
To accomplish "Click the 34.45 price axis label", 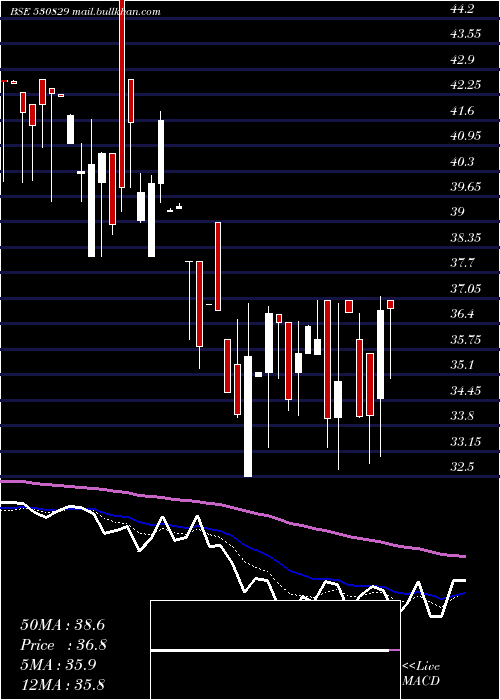I will click(x=466, y=391).
